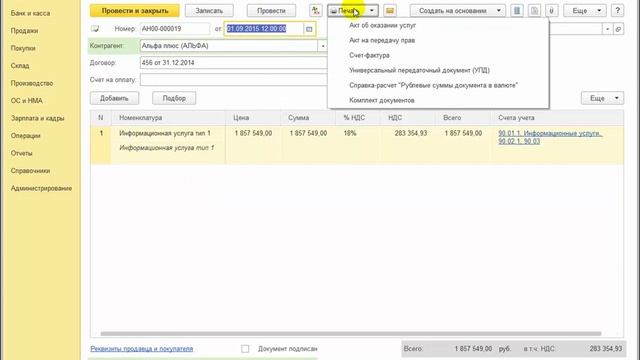
Task: Open the help question mark button
Action: click(x=618, y=11)
